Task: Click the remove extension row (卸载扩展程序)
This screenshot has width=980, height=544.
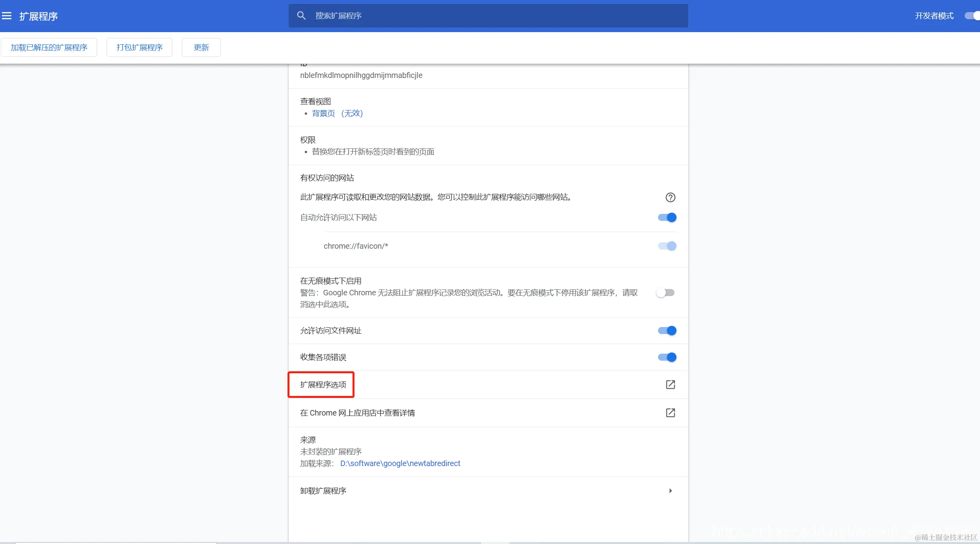Action: click(323, 491)
